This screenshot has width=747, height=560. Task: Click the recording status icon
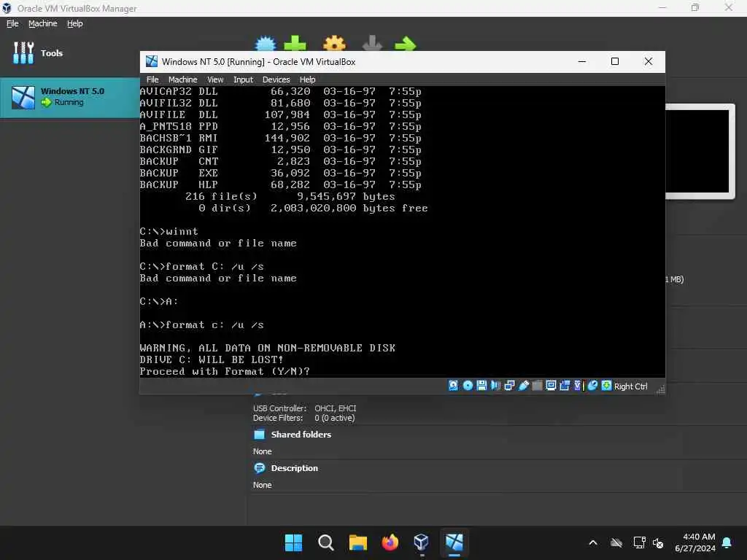click(565, 386)
